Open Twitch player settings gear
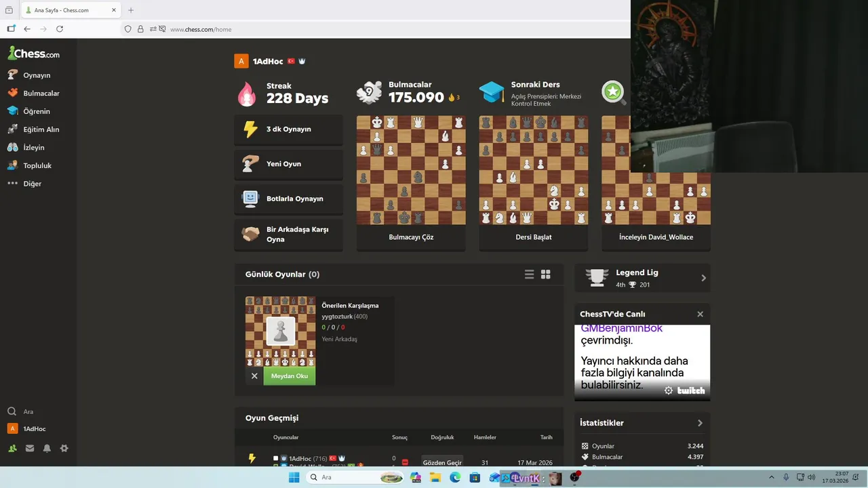Screen dimensions: 868x488 (669, 390)
